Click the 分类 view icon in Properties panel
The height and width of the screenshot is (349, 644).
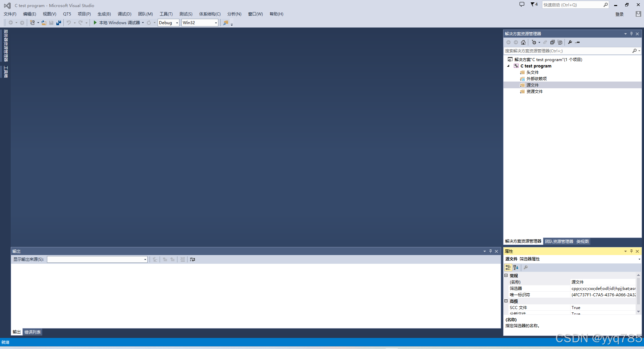508,267
